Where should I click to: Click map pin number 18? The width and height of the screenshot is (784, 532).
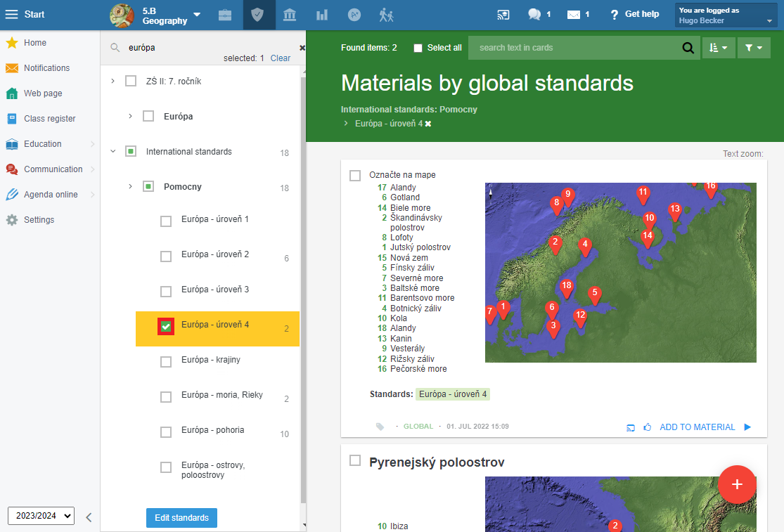tap(567, 287)
